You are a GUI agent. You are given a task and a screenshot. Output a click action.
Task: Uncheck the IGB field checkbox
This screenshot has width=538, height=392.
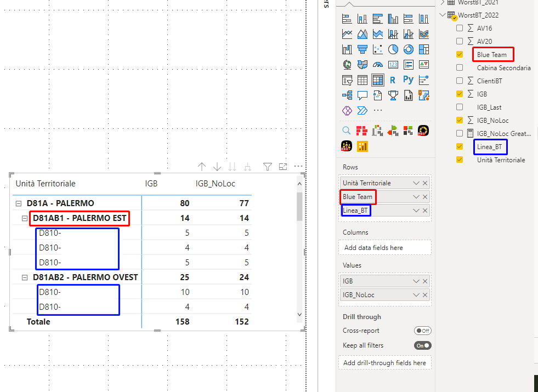(x=460, y=94)
